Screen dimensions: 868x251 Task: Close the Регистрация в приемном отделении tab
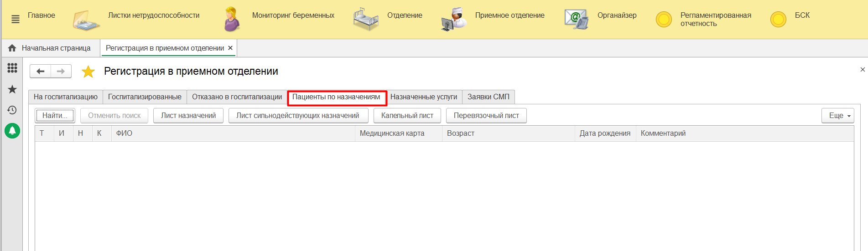coord(230,48)
